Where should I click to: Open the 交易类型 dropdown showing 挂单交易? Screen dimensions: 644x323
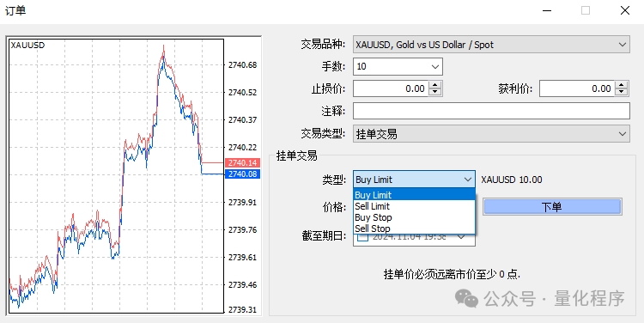[491, 134]
